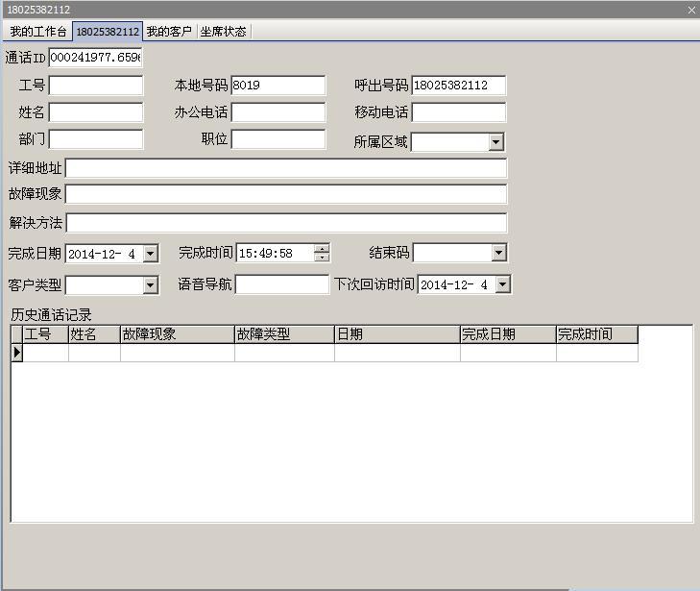This screenshot has height=591, width=700.
Task: Expand the 所属区域 dropdown
Action: 495,142
